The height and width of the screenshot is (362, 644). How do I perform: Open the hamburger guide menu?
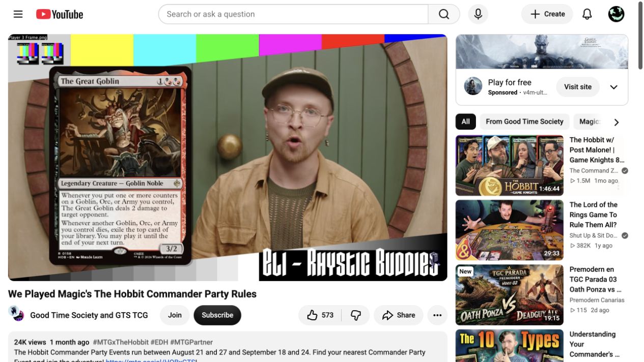18,14
